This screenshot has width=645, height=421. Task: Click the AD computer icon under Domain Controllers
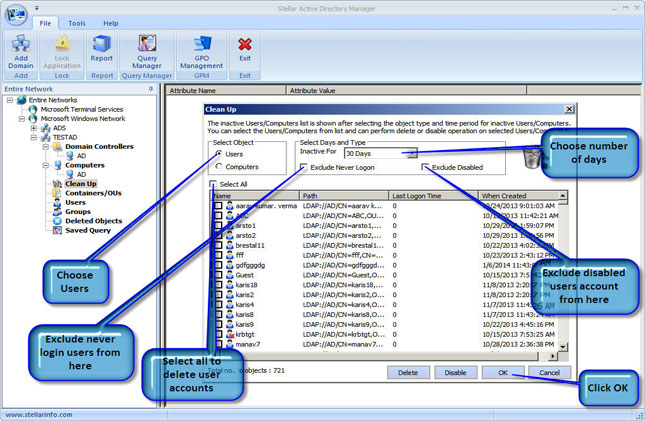[x=70, y=156]
